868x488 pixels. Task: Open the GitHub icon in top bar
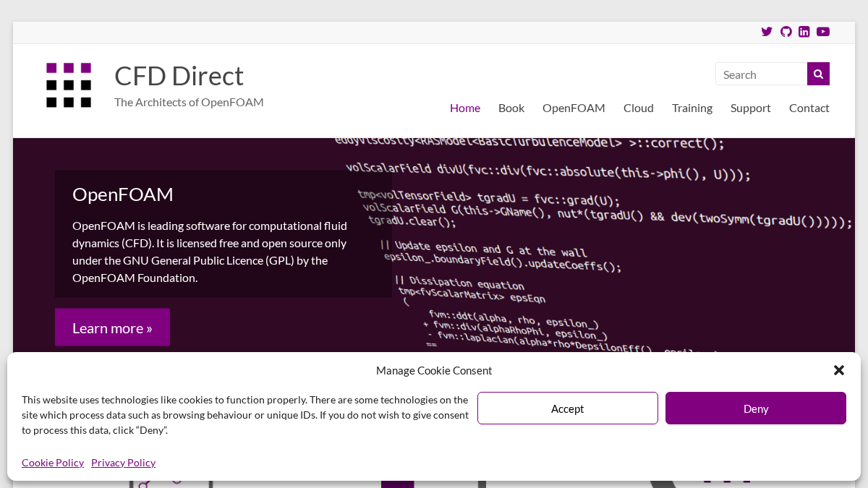pyautogui.click(x=786, y=32)
